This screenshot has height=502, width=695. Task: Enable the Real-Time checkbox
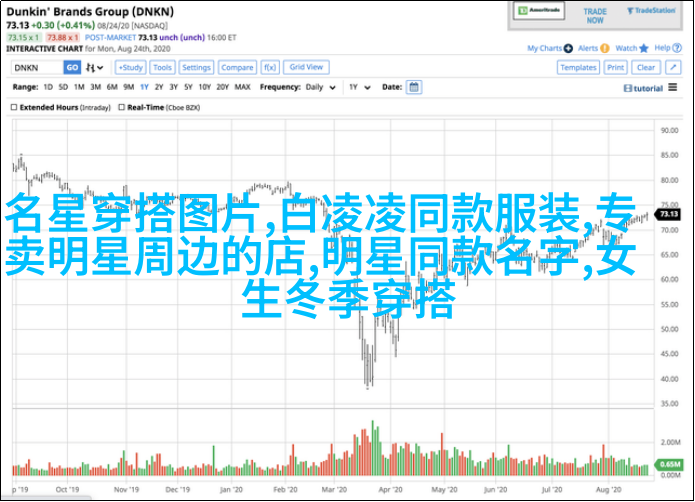[x=121, y=107]
